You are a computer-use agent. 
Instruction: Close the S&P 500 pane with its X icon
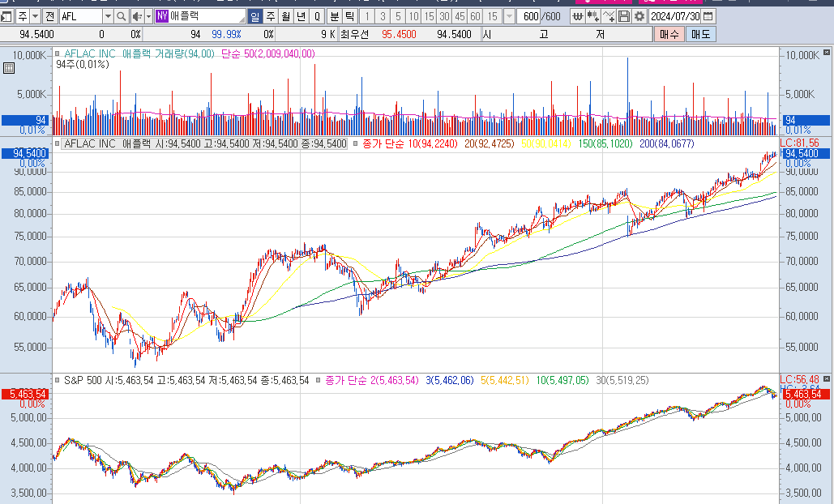[x=826, y=378]
